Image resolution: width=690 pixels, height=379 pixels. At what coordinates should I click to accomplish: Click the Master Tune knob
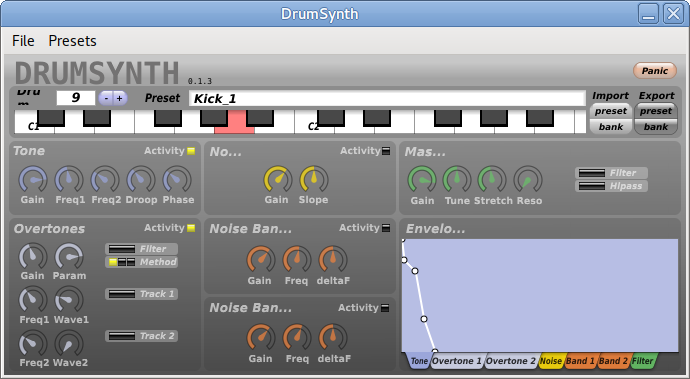point(457,180)
